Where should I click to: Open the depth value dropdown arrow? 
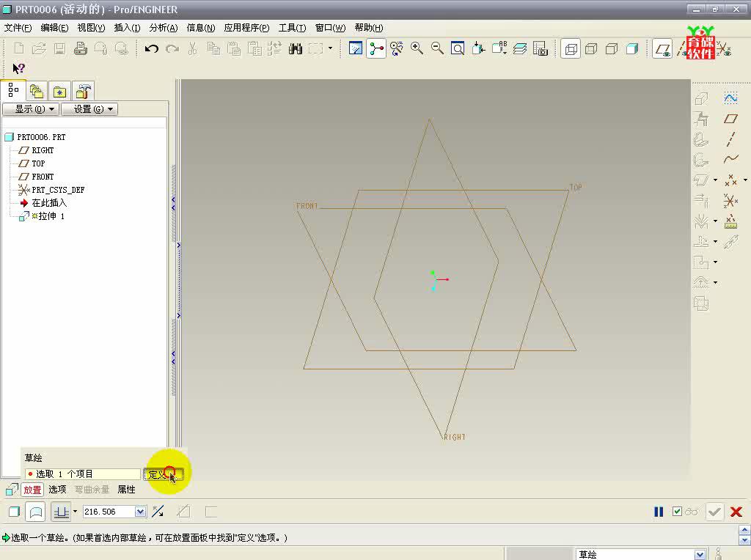click(x=140, y=512)
